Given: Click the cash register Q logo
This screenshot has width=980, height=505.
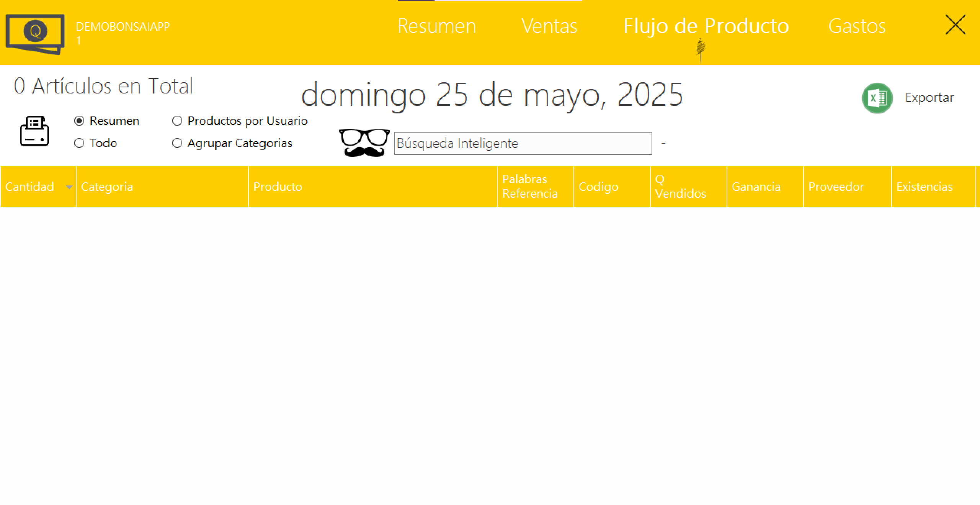Looking at the screenshot, I should (x=35, y=34).
